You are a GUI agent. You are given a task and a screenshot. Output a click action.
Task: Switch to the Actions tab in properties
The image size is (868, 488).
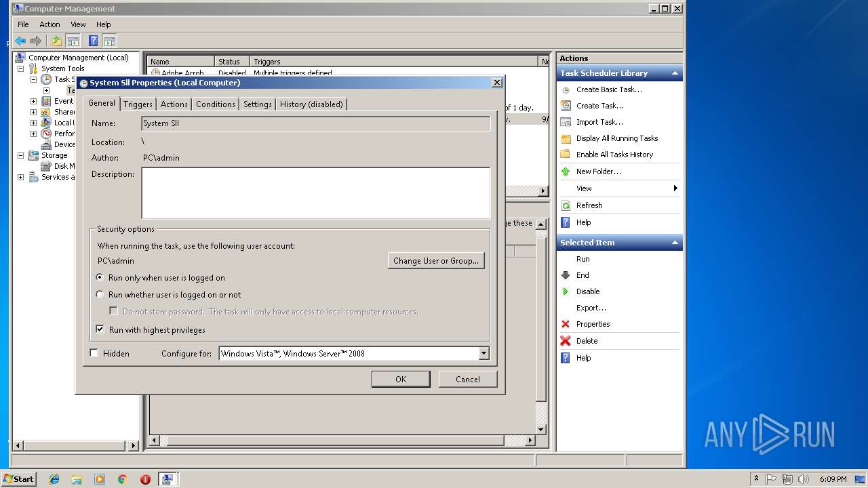tap(174, 104)
